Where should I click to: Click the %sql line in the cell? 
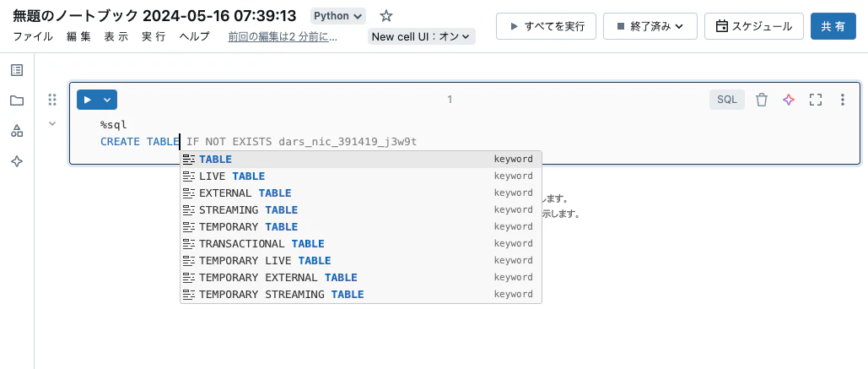[x=114, y=125]
